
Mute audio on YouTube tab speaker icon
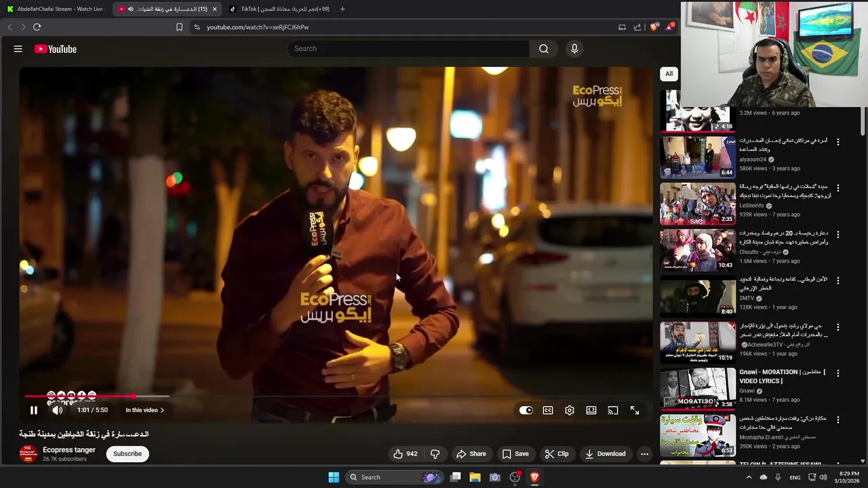point(130,9)
